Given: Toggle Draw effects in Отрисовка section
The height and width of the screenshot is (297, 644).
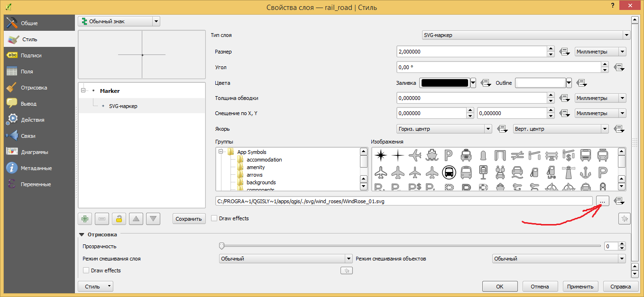Looking at the screenshot, I should point(86,270).
